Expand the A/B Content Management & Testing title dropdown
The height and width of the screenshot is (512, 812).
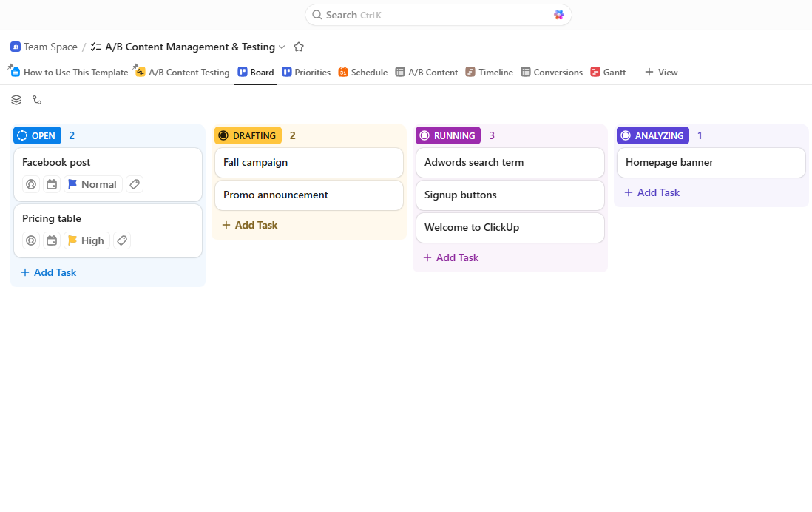coord(282,47)
